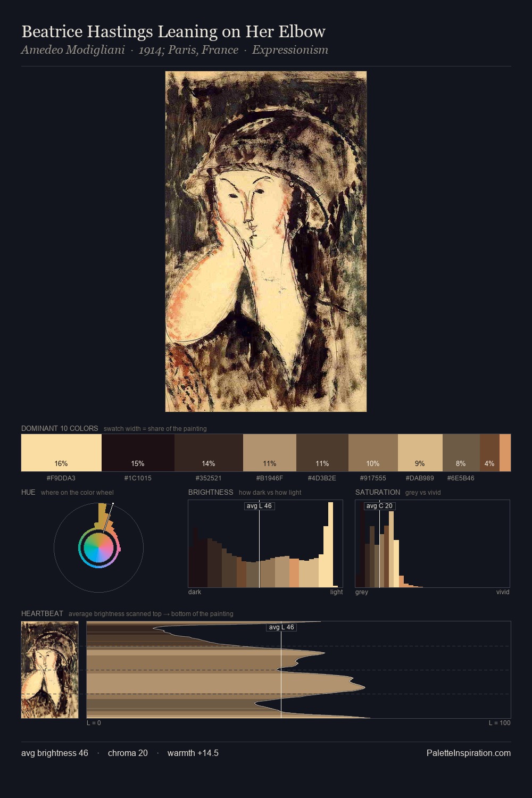Click the 'SATURATION' section heading
The height and width of the screenshot is (798, 532).
click(x=378, y=492)
